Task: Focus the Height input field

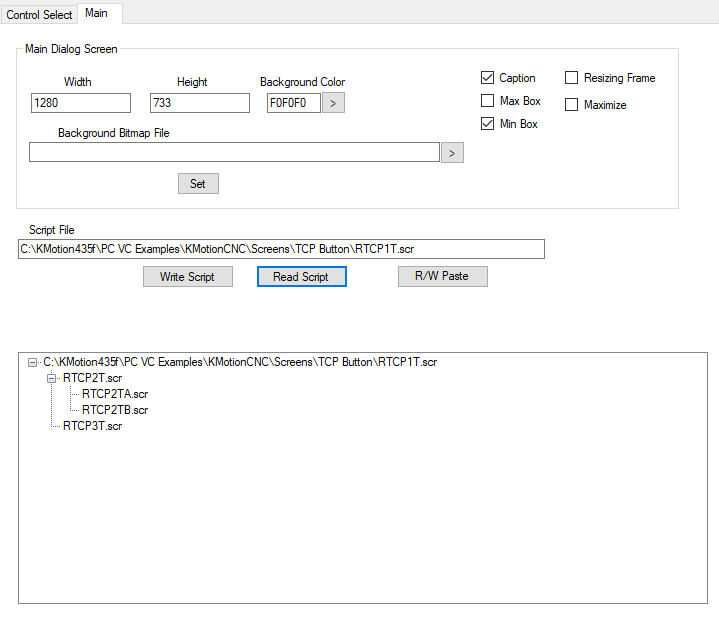Action: 199,103
